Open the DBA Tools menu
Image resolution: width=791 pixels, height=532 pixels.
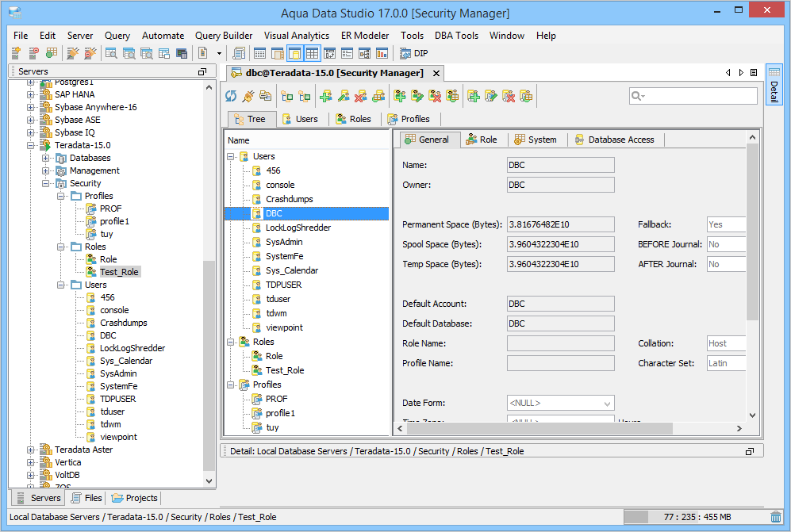[x=456, y=36]
